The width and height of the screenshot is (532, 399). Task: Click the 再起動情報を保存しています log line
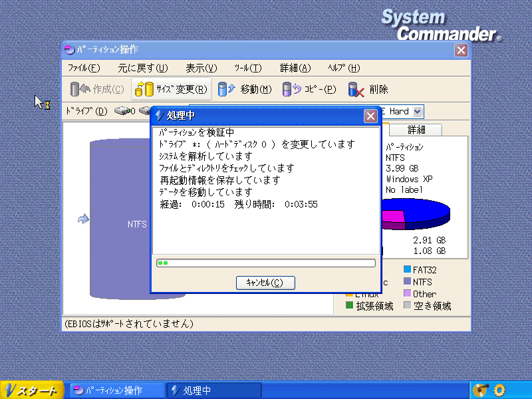[x=220, y=180]
